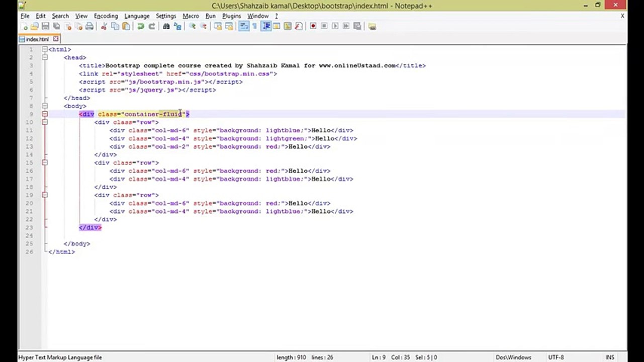Collapse the container-fluid div fold on line 9
This screenshot has width=644, height=362.
(45, 114)
